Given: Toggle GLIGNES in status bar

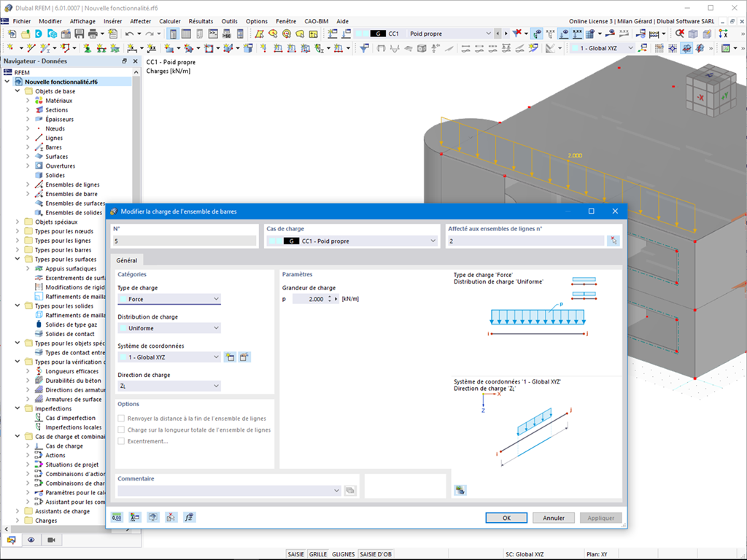Looking at the screenshot, I should click(344, 554).
